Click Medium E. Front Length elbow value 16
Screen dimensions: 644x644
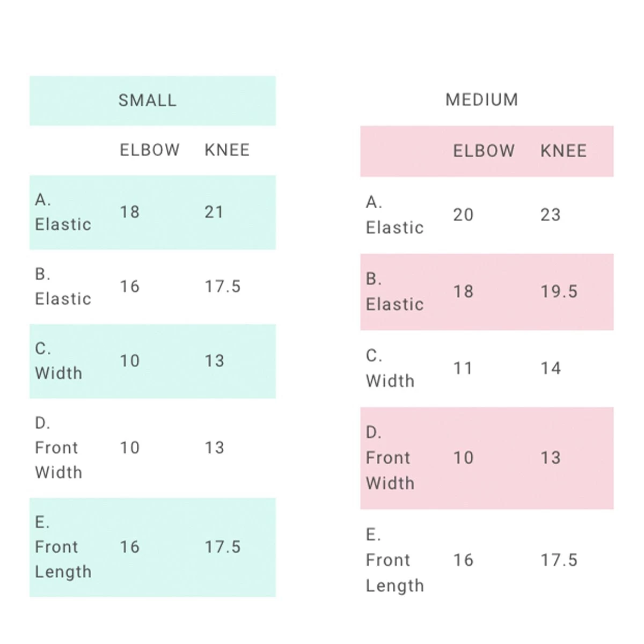tap(463, 560)
